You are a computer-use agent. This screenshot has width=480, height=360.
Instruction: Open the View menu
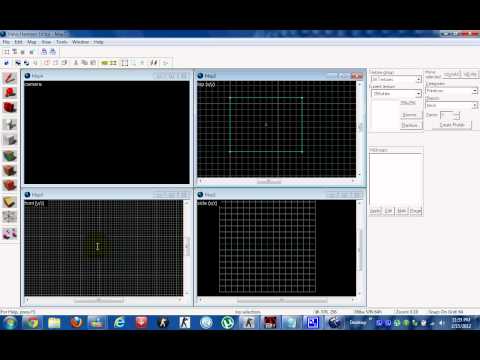[x=46, y=42]
